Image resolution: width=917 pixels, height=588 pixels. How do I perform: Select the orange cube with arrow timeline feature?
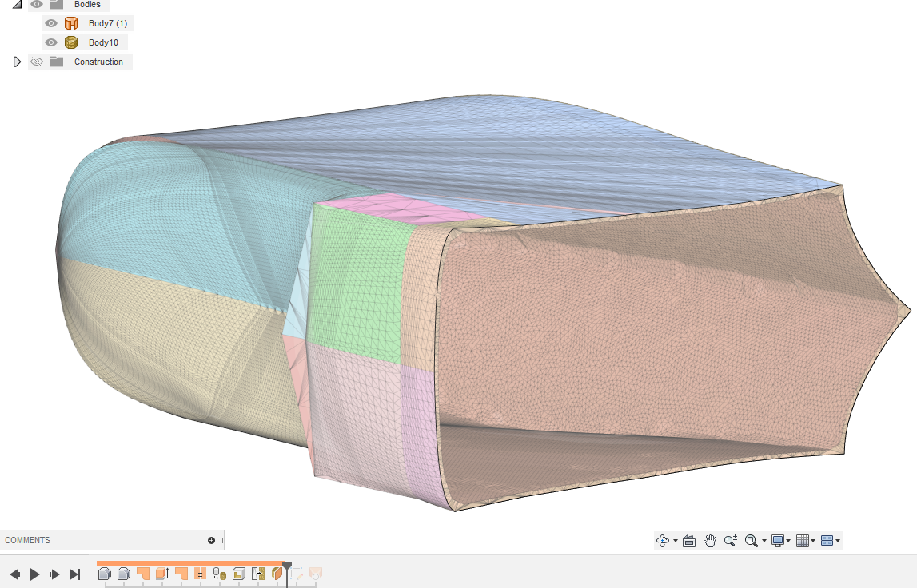pyautogui.click(x=162, y=574)
